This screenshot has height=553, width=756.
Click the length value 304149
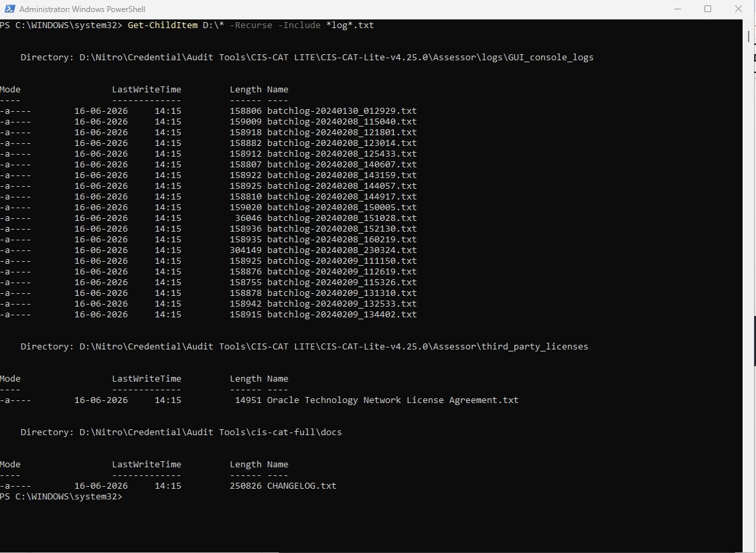pyautogui.click(x=245, y=250)
